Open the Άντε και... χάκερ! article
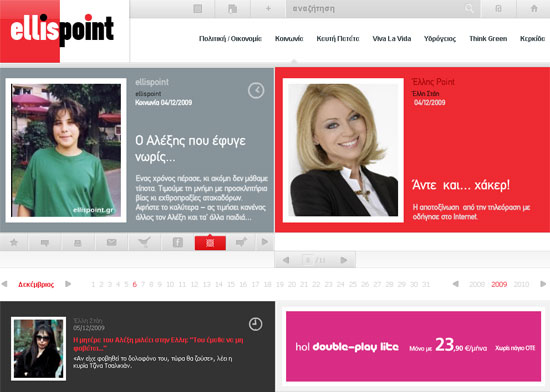Screen dimensions: 550x392 [x=461, y=185]
